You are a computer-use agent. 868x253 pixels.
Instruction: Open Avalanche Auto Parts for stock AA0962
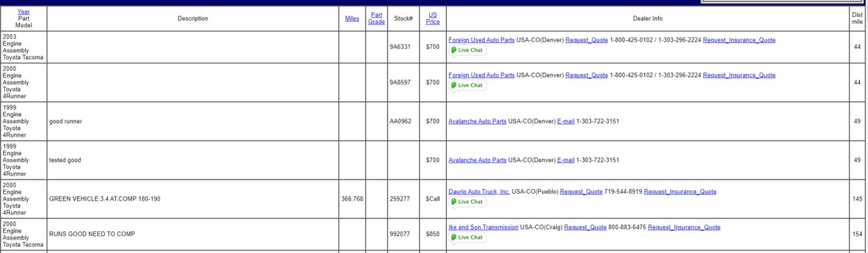(477, 122)
